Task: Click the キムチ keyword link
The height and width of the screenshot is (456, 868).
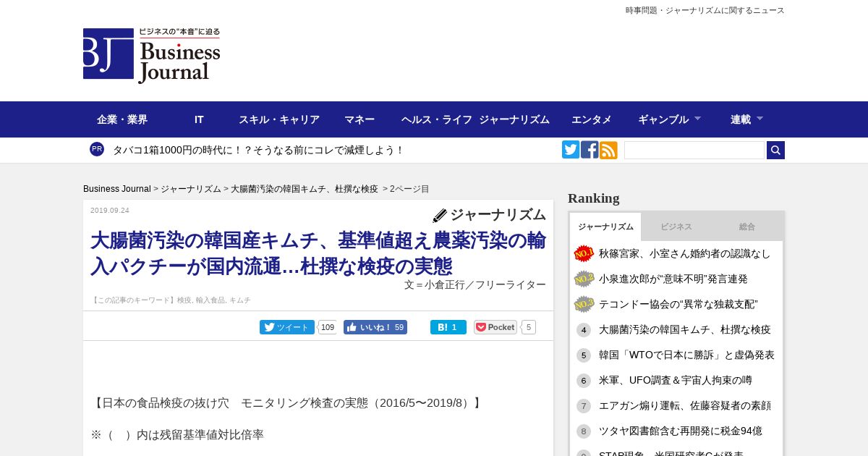Action: click(240, 300)
